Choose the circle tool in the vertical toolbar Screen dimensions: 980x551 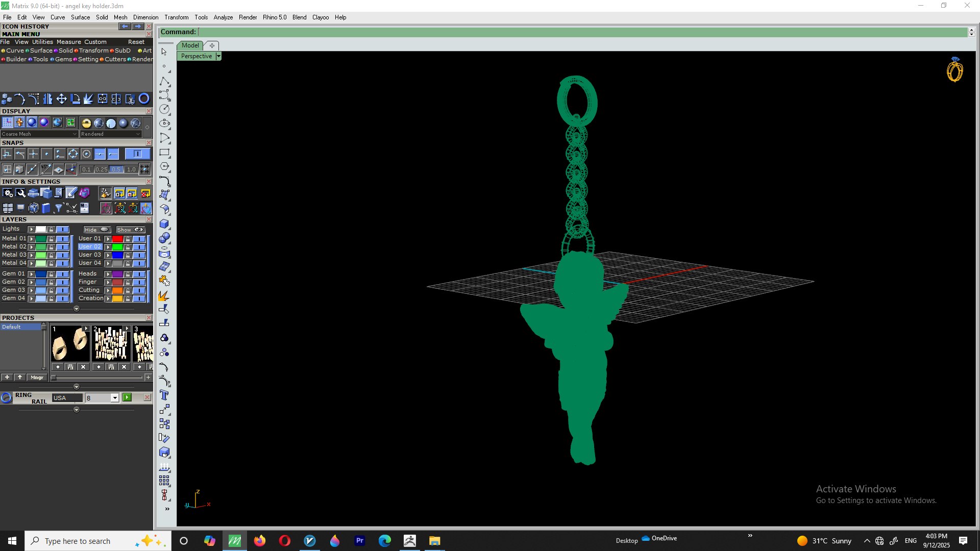pyautogui.click(x=164, y=109)
